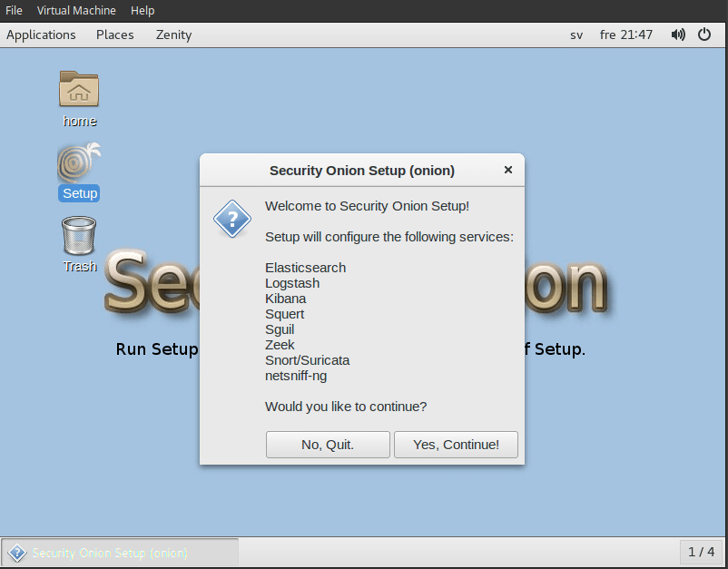Open the Applications menu
The height and width of the screenshot is (569, 728).
(41, 34)
